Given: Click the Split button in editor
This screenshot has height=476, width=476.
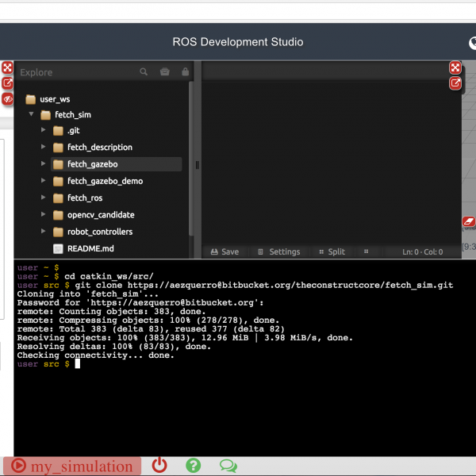Looking at the screenshot, I should click(332, 251).
